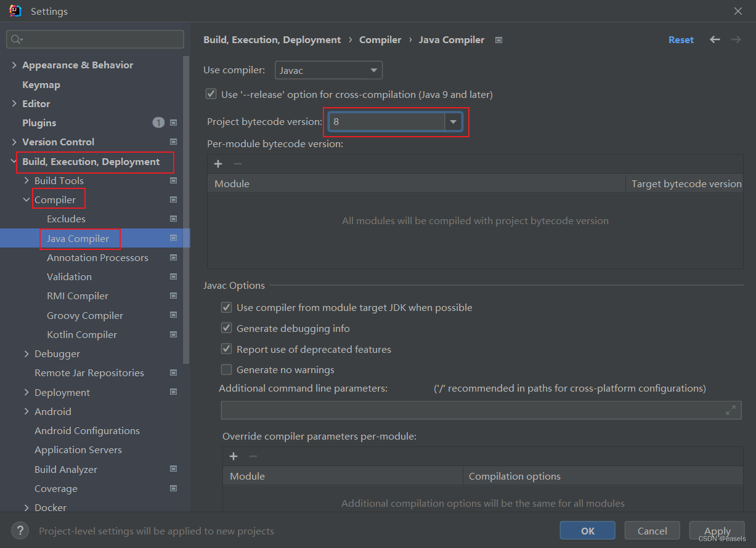The image size is (756, 548).
Task: Click project-level icon beside Coverage row
Action: point(174,488)
